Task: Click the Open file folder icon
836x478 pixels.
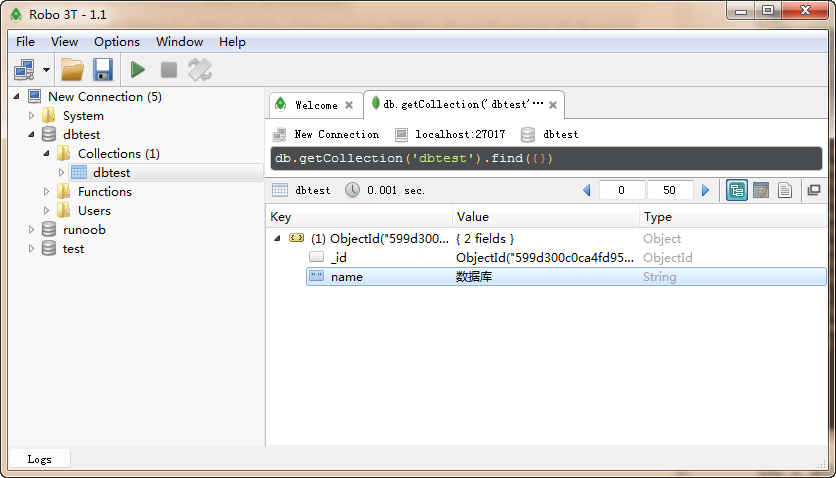Action: [73, 70]
